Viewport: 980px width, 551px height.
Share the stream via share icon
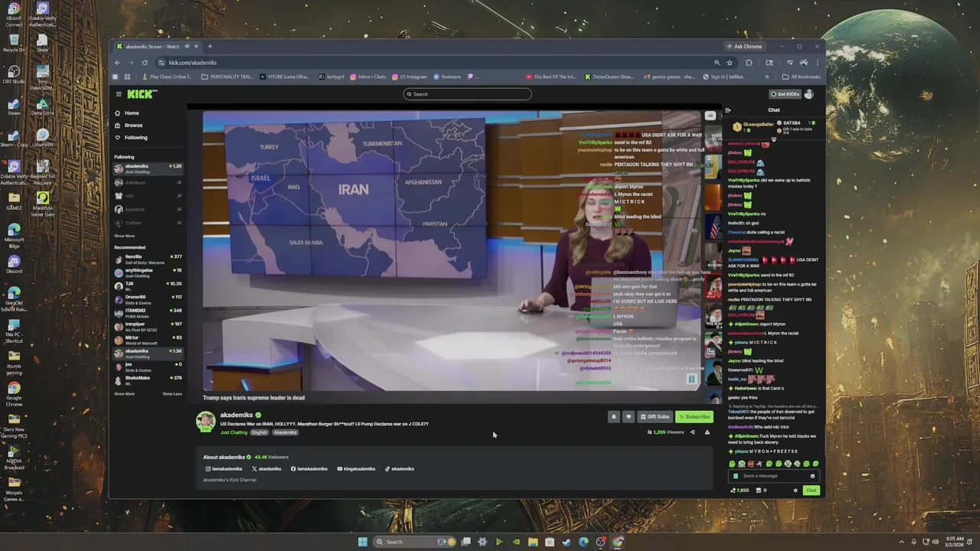pyautogui.click(x=692, y=432)
